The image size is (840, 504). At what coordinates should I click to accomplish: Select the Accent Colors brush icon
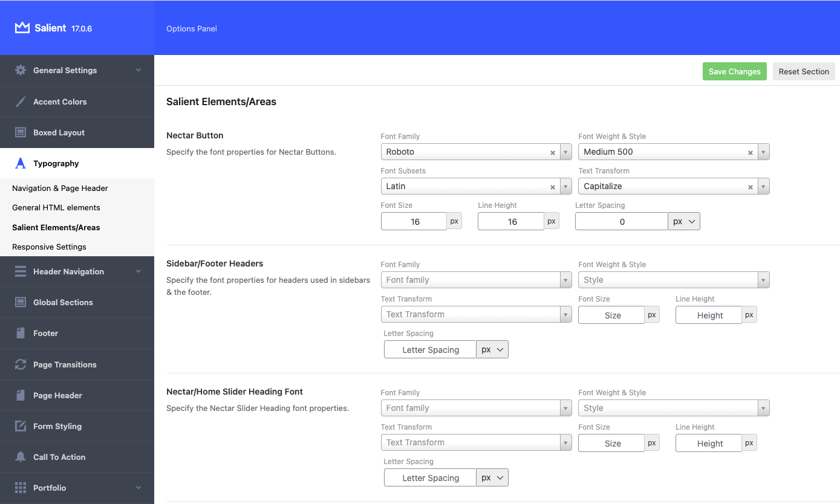point(19,102)
